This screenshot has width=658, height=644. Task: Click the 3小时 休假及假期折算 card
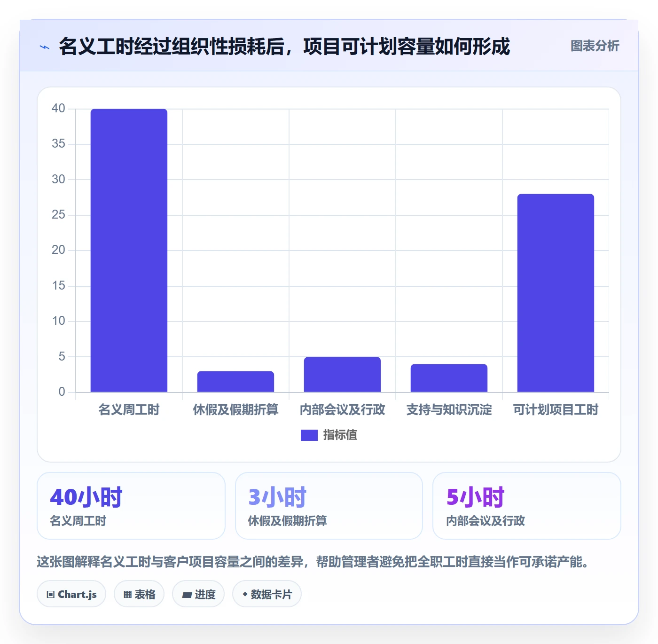[329, 506]
